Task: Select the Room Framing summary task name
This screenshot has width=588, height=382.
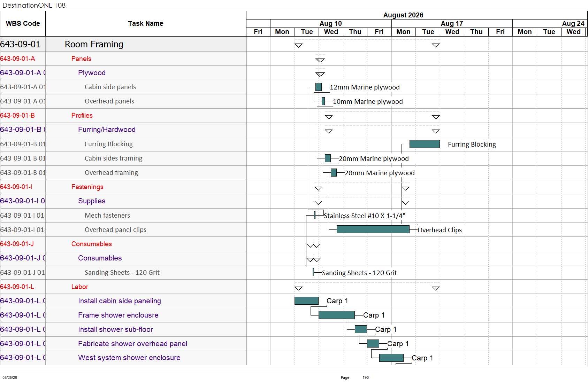Action: 94,44
